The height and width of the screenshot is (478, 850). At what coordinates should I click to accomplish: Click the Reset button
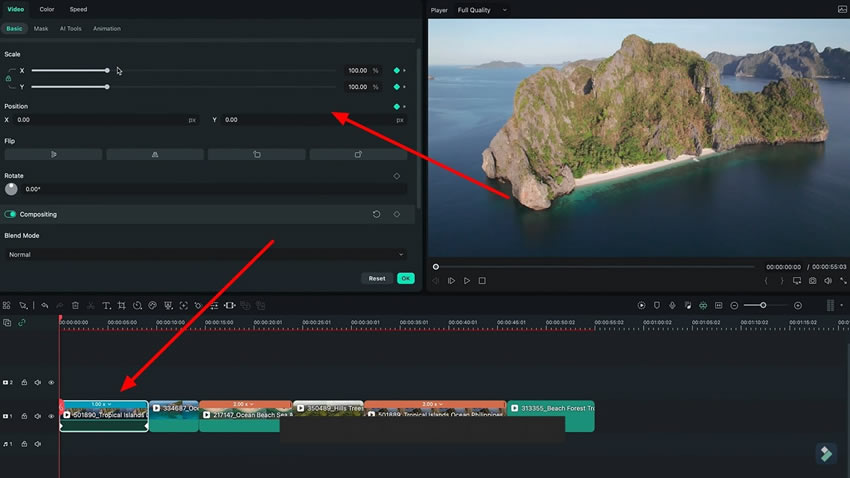point(377,279)
